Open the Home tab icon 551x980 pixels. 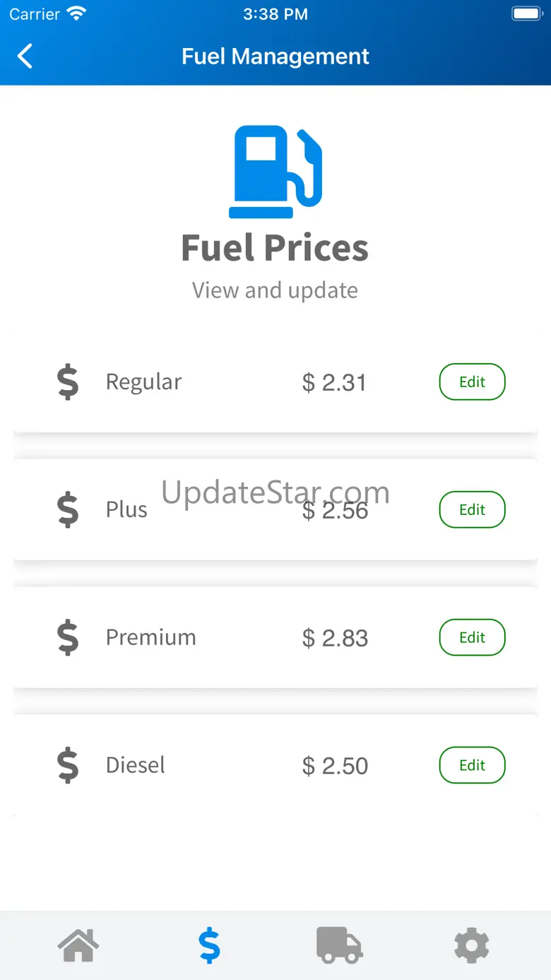point(78,945)
